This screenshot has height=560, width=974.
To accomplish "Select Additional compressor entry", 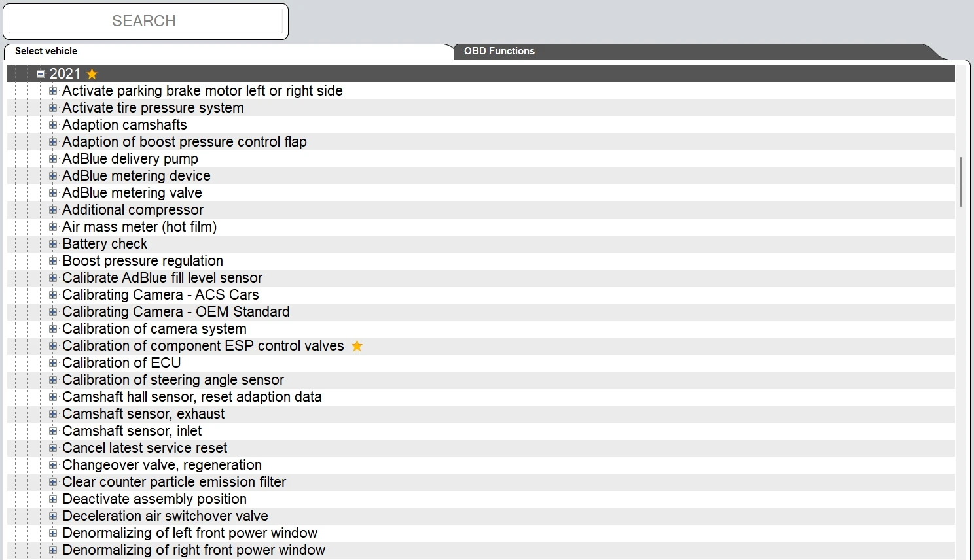I will point(133,210).
